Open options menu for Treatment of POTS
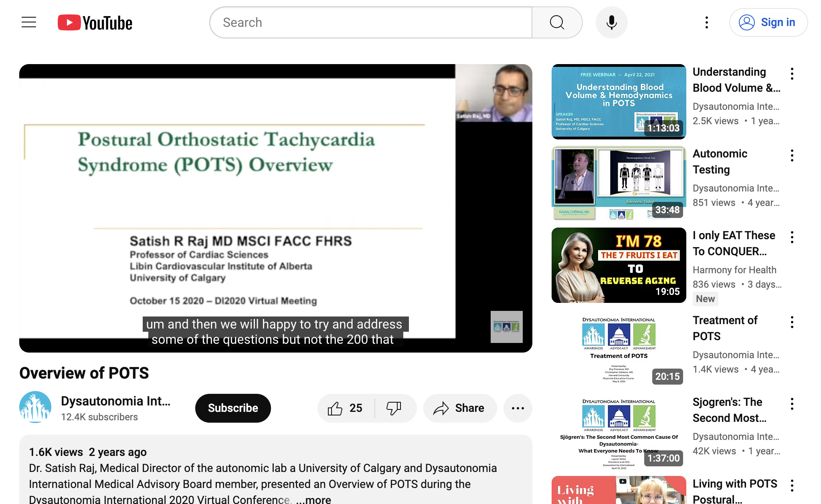The width and height of the screenshot is (821, 504). coord(792,322)
